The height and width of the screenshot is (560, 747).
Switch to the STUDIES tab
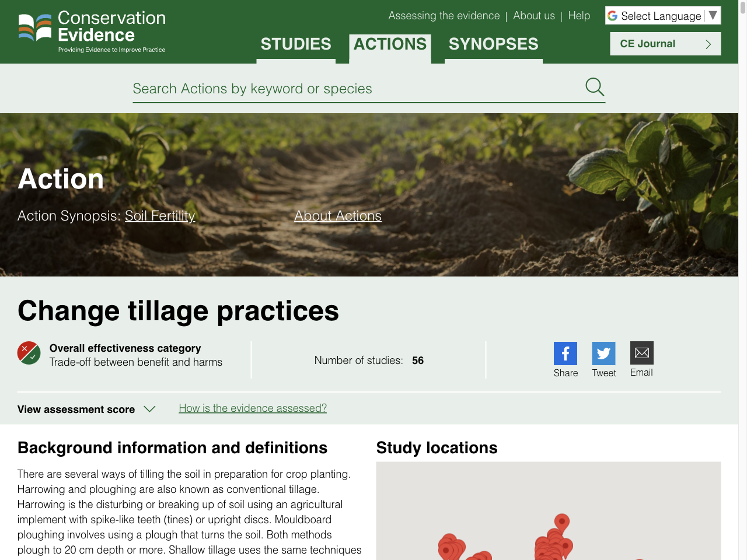pos(295,43)
